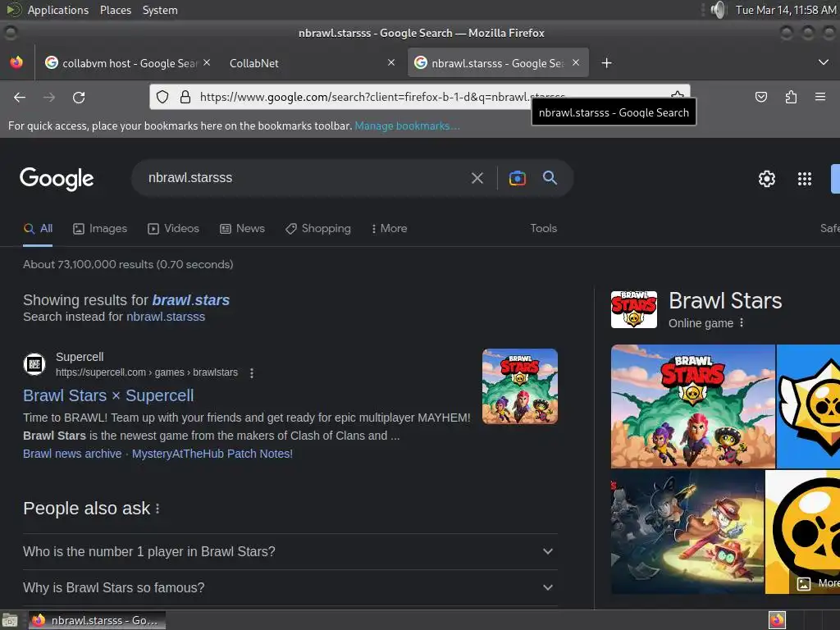840x630 pixels.
Task: Search by image with camera icon
Action: (517, 178)
